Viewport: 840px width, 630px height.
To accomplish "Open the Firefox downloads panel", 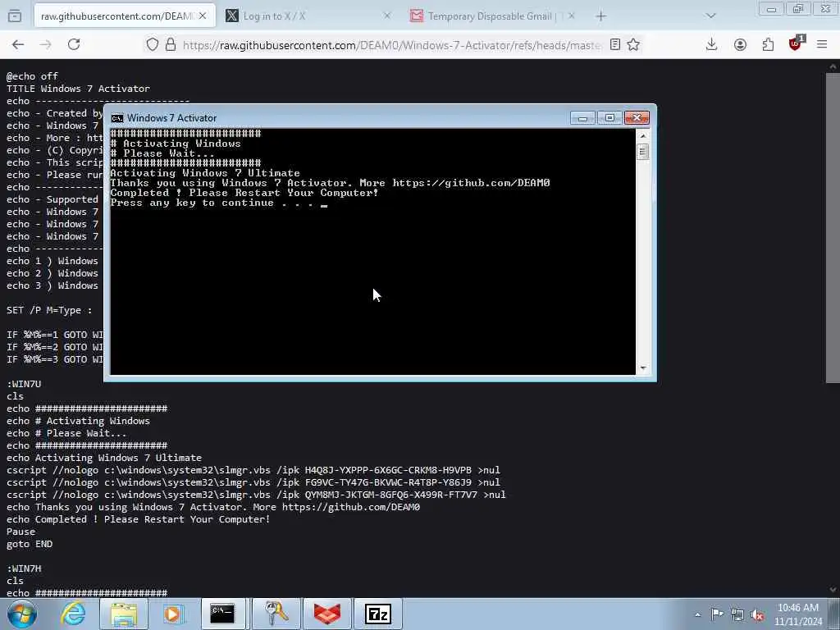I will [711, 44].
